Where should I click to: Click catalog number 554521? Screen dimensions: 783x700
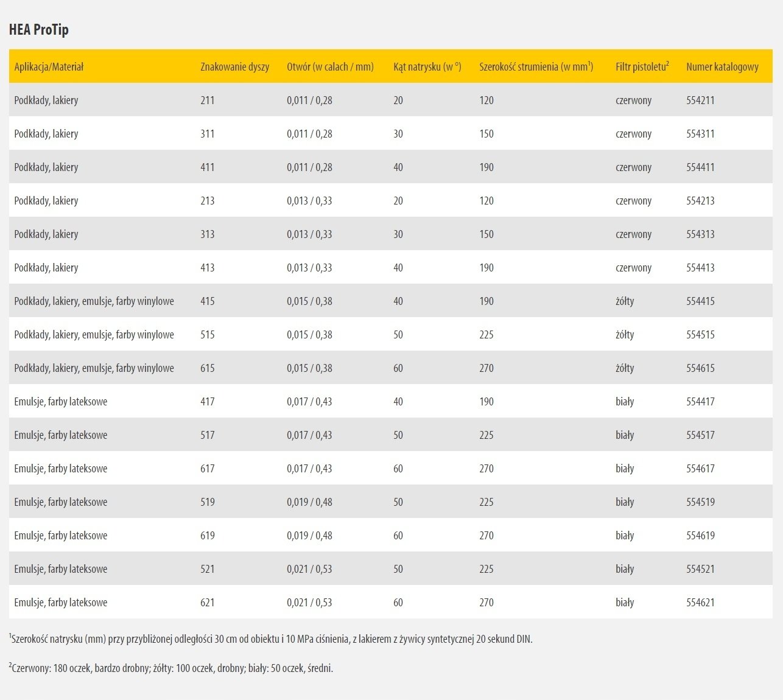(700, 569)
